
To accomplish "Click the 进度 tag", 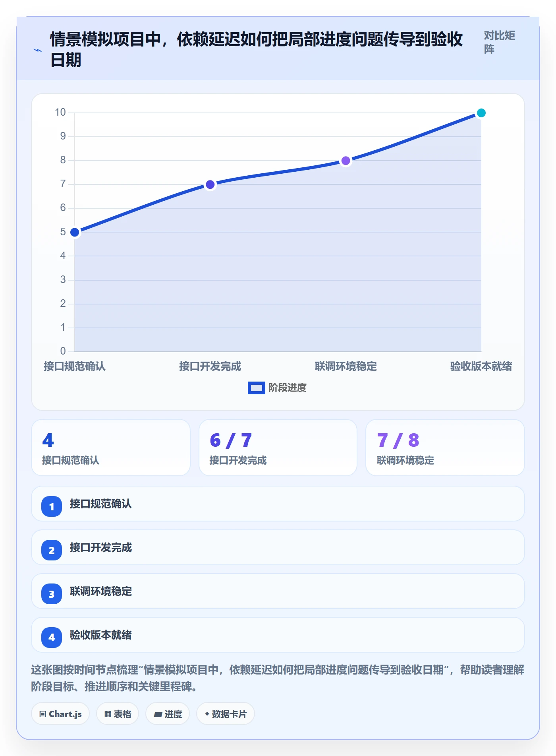I will click(168, 714).
